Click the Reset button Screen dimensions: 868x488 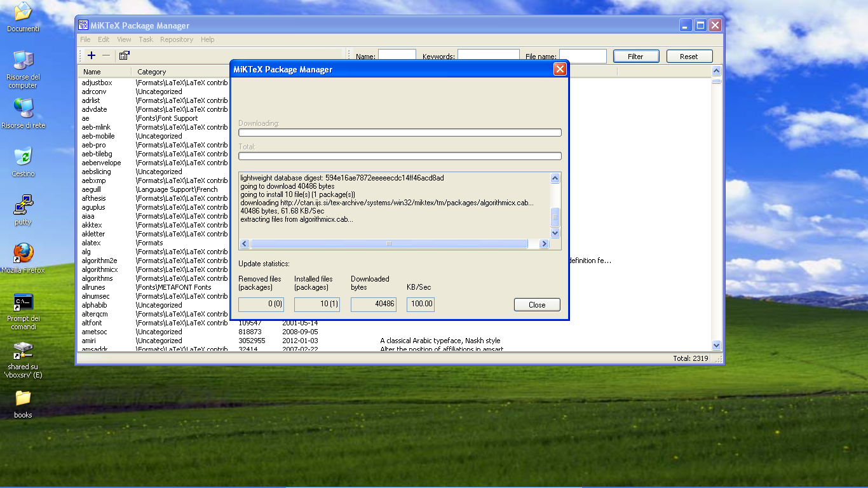coord(689,57)
